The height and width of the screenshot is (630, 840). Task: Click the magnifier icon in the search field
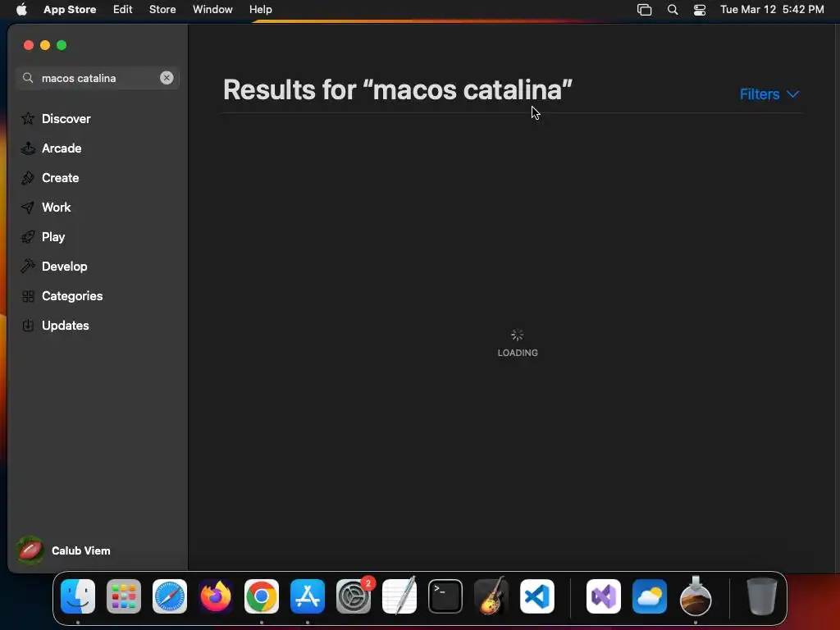click(28, 78)
